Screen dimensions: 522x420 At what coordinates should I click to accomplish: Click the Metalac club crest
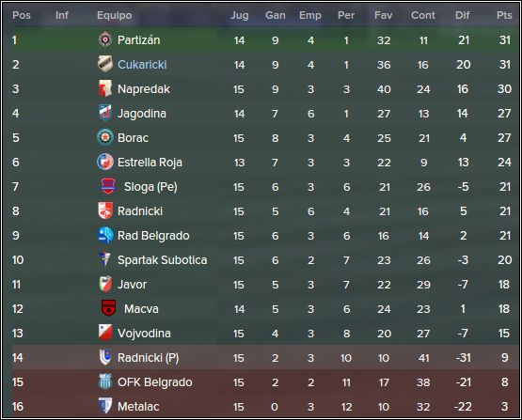pos(105,406)
